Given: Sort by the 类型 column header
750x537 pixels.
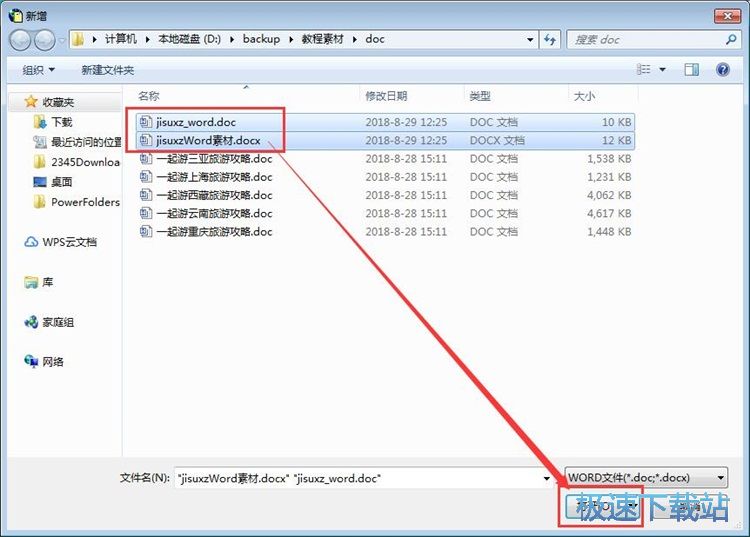Looking at the screenshot, I should tap(480, 96).
